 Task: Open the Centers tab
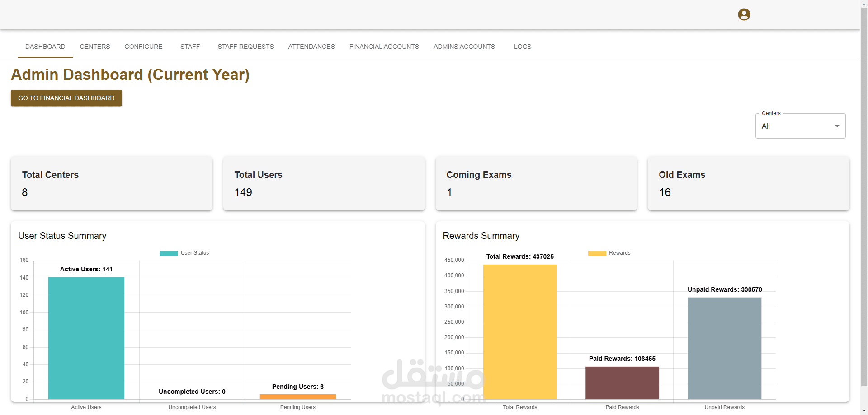(x=95, y=47)
